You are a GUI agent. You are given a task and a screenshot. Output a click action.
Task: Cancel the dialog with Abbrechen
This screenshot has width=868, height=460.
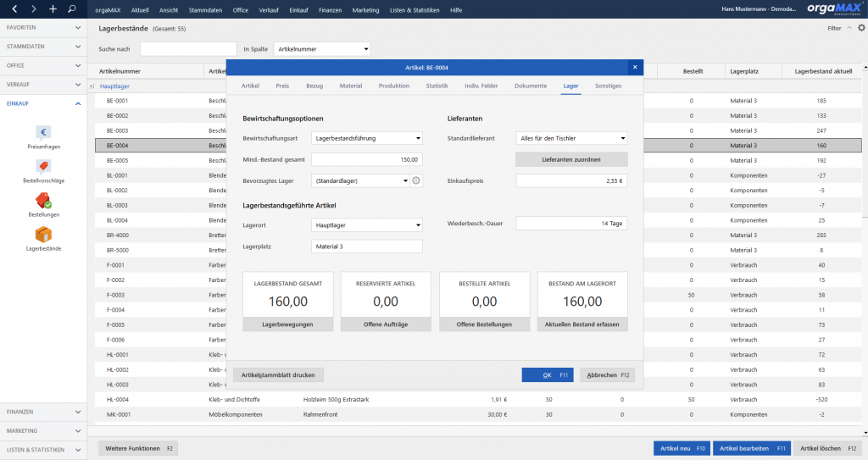pyautogui.click(x=607, y=374)
